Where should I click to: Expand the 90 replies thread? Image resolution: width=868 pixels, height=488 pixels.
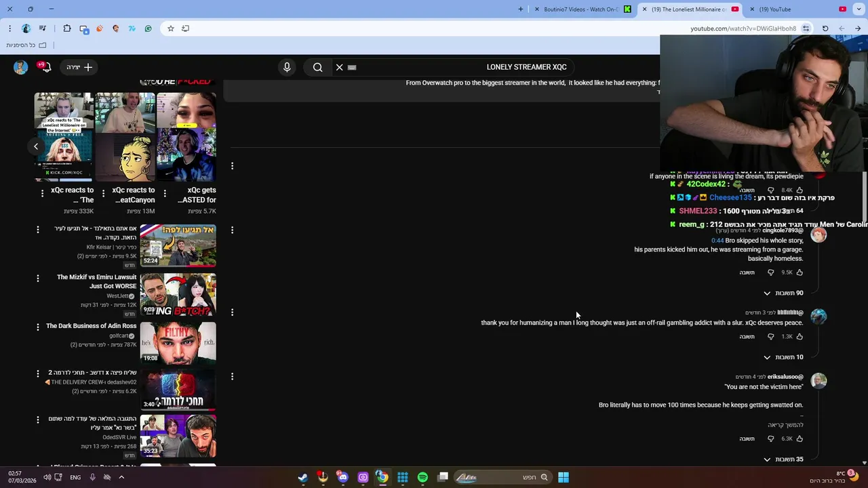tap(783, 293)
